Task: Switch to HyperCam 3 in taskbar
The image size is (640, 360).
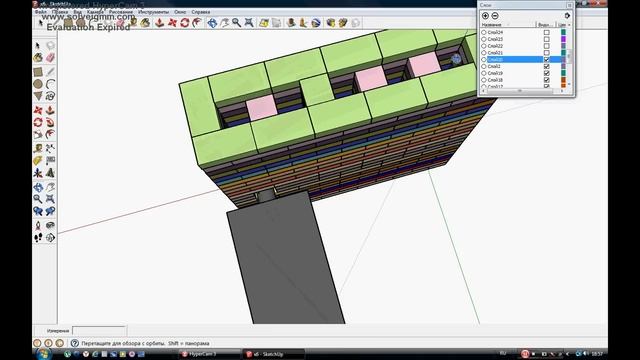Action: pyautogui.click(x=209, y=354)
